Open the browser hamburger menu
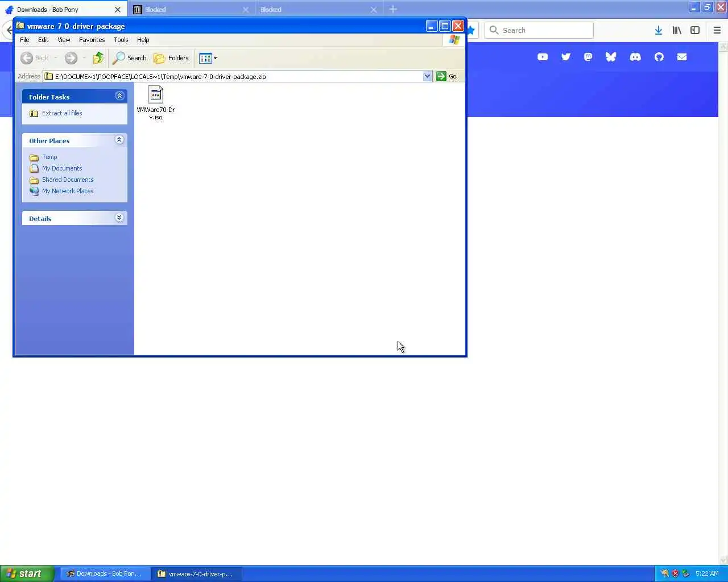 pyautogui.click(x=717, y=30)
